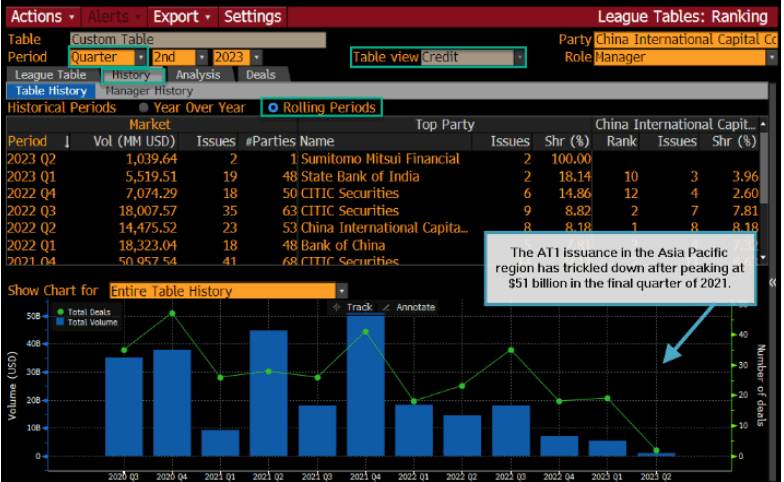This screenshot has width=784, height=482.
Task: Switch to the League Table tab
Action: coord(50,75)
